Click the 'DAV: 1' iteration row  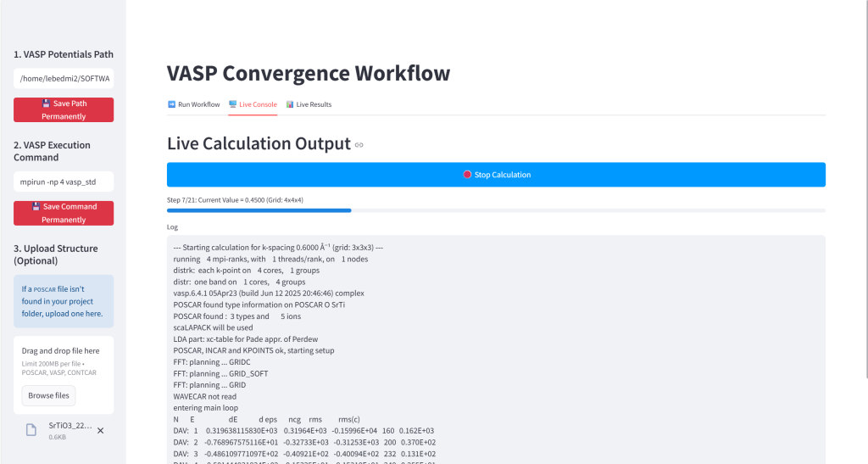(x=303, y=431)
